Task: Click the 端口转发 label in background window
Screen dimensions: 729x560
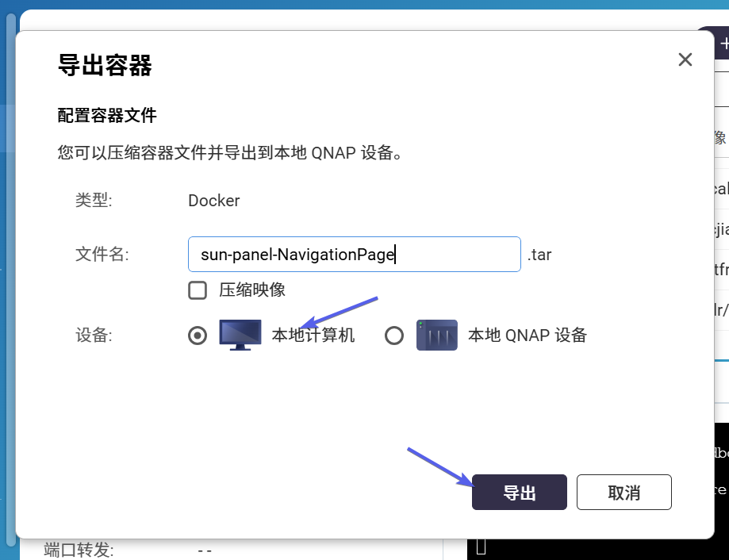Action: 79,550
